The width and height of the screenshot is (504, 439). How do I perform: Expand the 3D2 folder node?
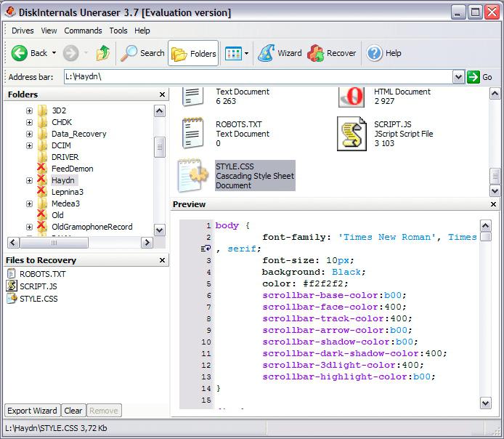[29, 110]
